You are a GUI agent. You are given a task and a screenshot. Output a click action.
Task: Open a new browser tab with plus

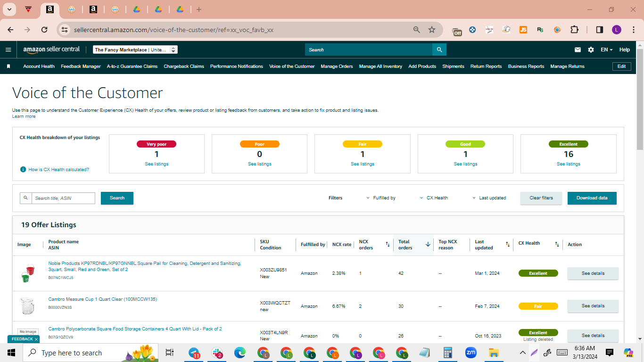pos(199,9)
